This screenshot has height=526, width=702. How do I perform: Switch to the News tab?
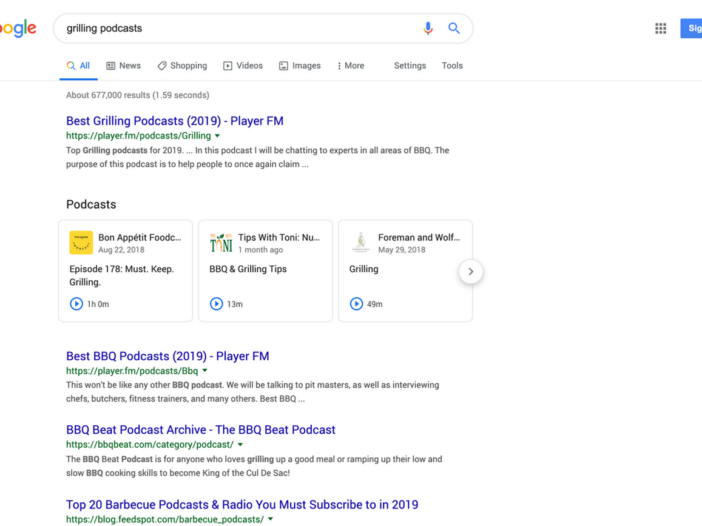(x=124, y=66)
